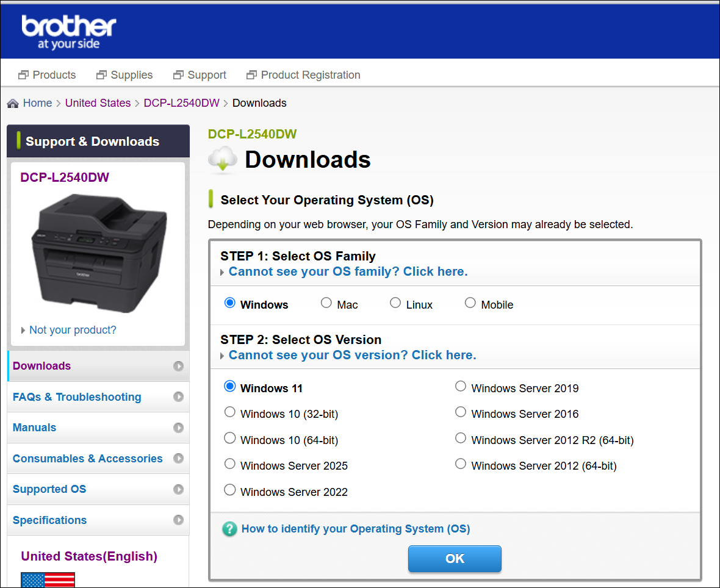Click the new-window icon beside Product Registration

pyautogui.click(x=251, y=75)
